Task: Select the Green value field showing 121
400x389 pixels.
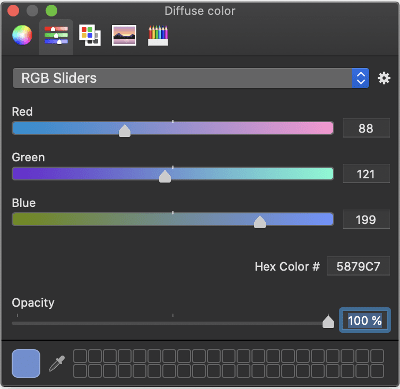Action: click(x=366, y=174)
